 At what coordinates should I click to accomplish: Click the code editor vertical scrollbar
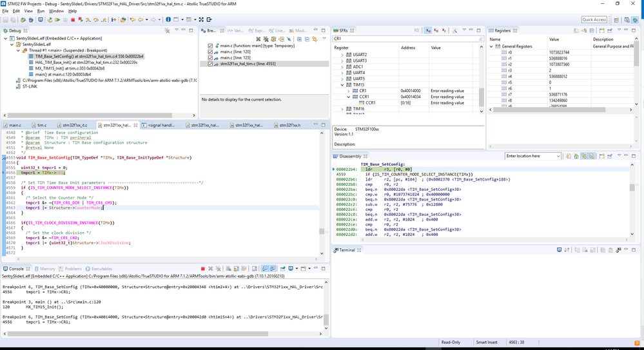coord(322,231)
